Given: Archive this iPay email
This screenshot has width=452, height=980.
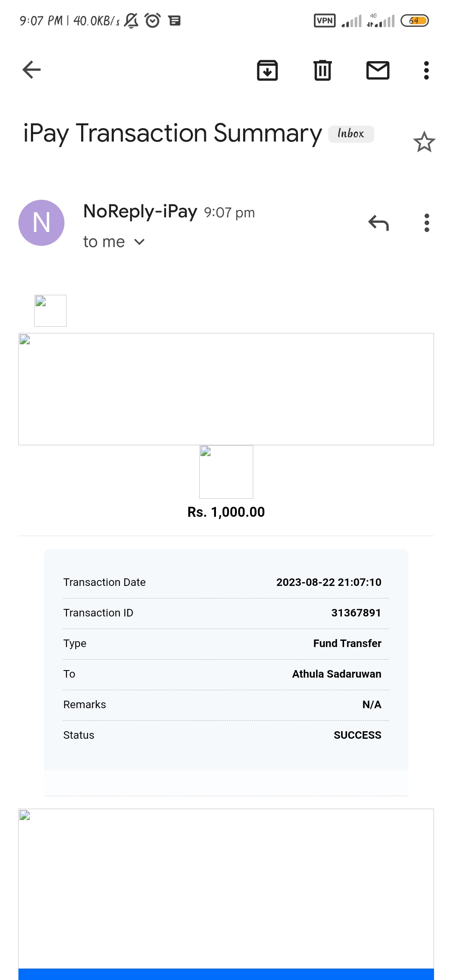Looking at the screenshot, I should pos(267,70).
